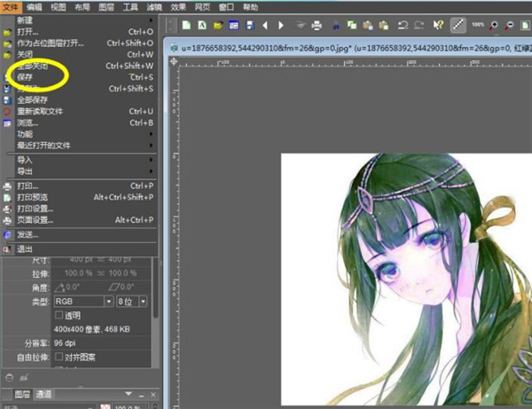Switch to the 图层 panel tab

point(22,394)
